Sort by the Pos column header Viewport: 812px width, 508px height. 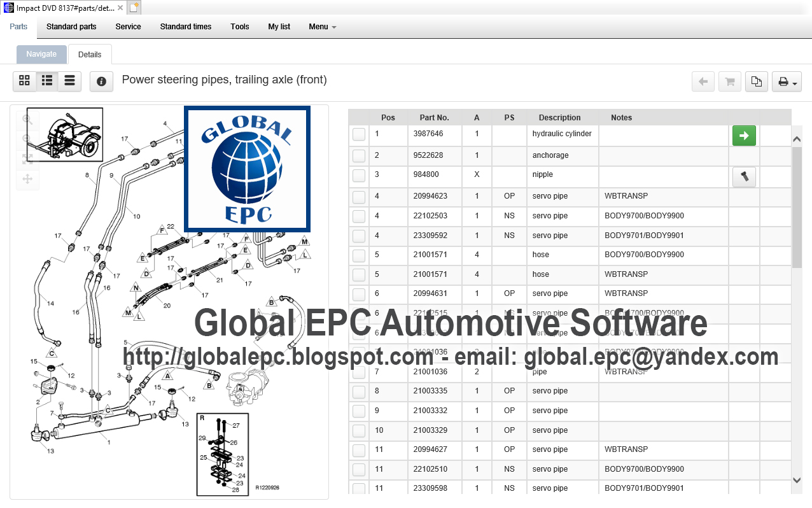pyautogui.click(x=388, y=118)
